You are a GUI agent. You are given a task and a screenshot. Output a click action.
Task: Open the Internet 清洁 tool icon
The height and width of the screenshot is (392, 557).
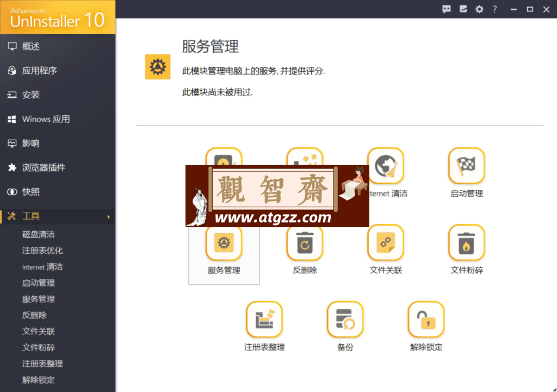coord(386,166)
